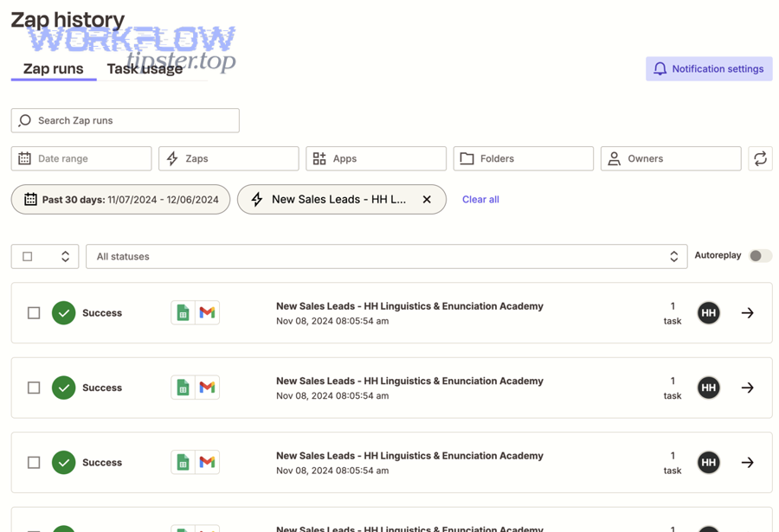Image resolution: width=779 pixels, height=532 pixels.
Task: Select the first Zap run checkbox
Action: point(34,313)
